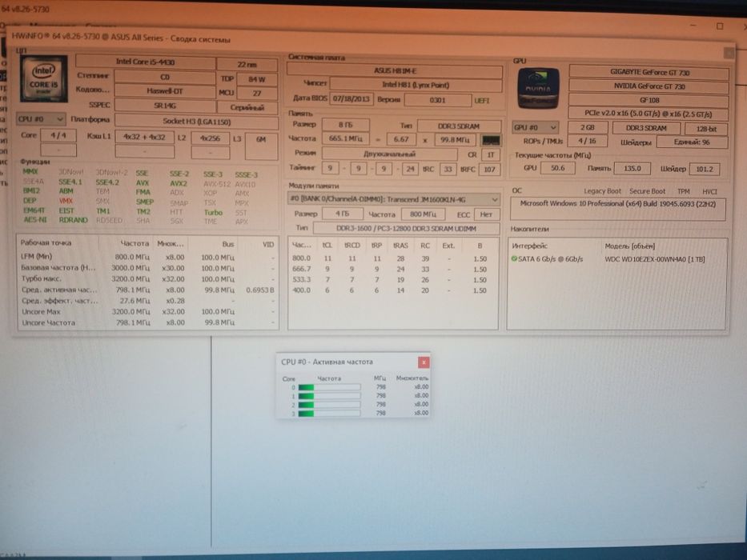Click the Intel Core i5 logo
The height and width of the screenshot is (560, 747).
(x=43, y=78)
